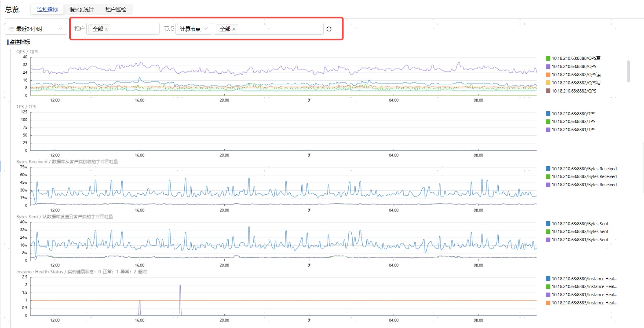Click the TPS / TPS chart title
Screen dimensions: 644x328
coord(26,107)
